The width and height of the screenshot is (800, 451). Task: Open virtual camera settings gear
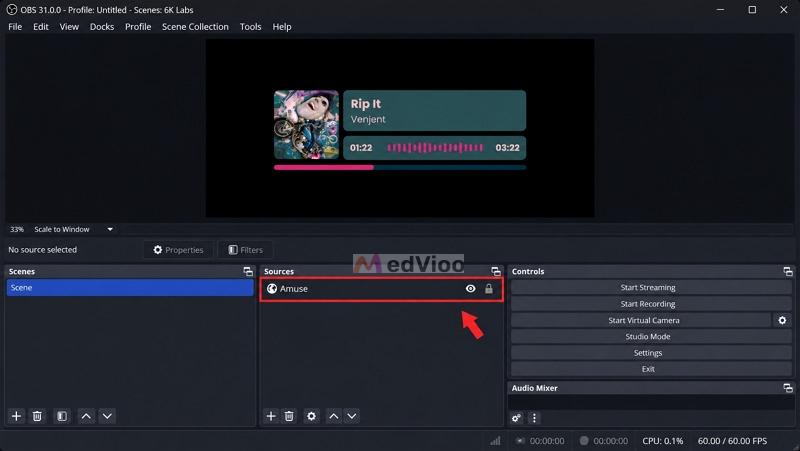[x=783, y=320]
